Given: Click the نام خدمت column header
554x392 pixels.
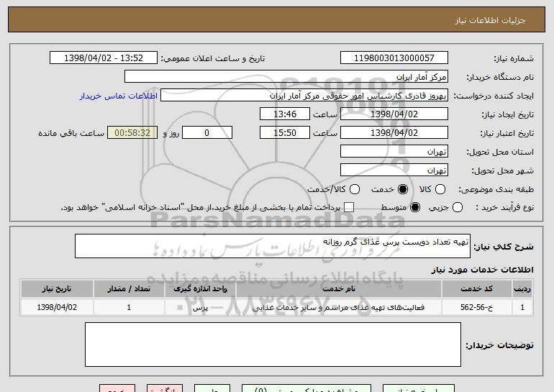Looking at the screenshot, I should click(x=339, y=289).
